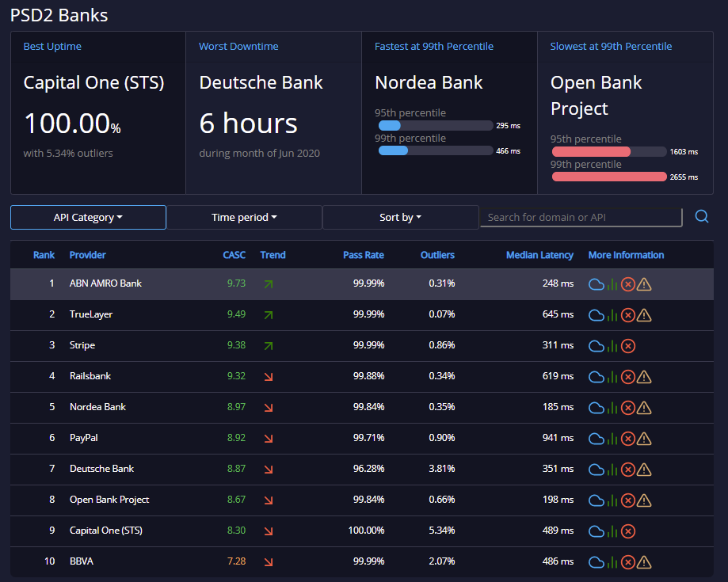Screen dimensions: 728x582
Task: Select BBVA provider name
Action: click(82, 561)
